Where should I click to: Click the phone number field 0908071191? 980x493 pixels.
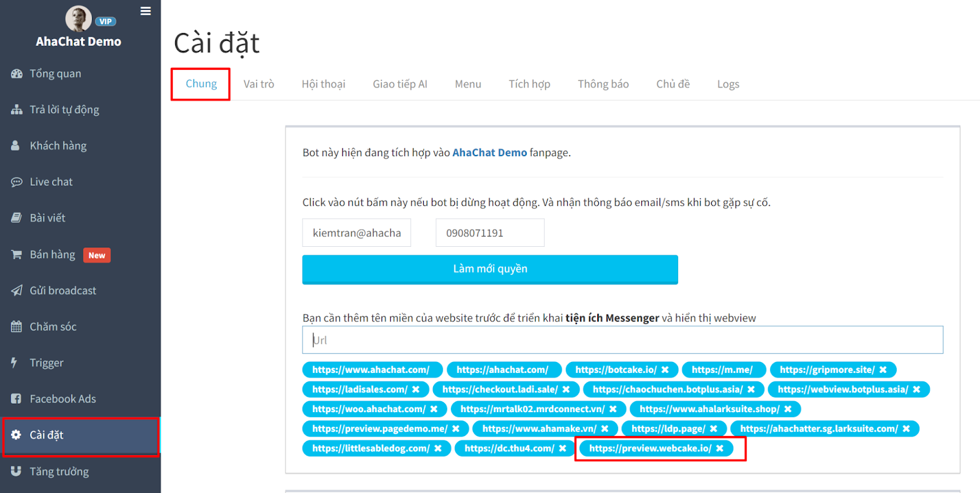tap(490, 233)
